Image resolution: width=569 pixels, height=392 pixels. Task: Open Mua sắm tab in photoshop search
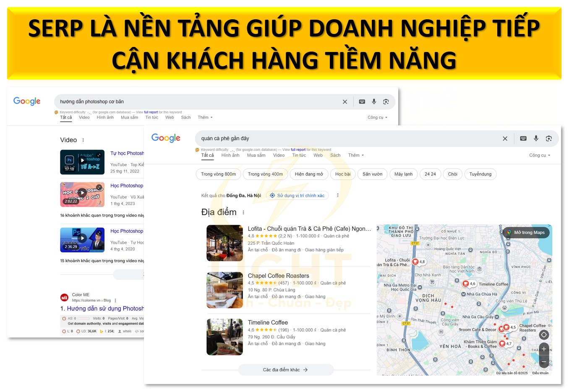[x=129, y=117]
